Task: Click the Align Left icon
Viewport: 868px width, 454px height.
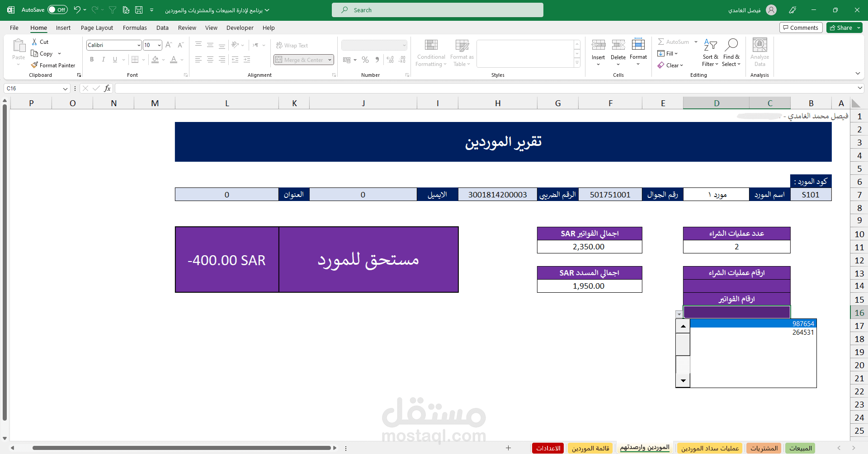Action: click(x=198, y=59)
